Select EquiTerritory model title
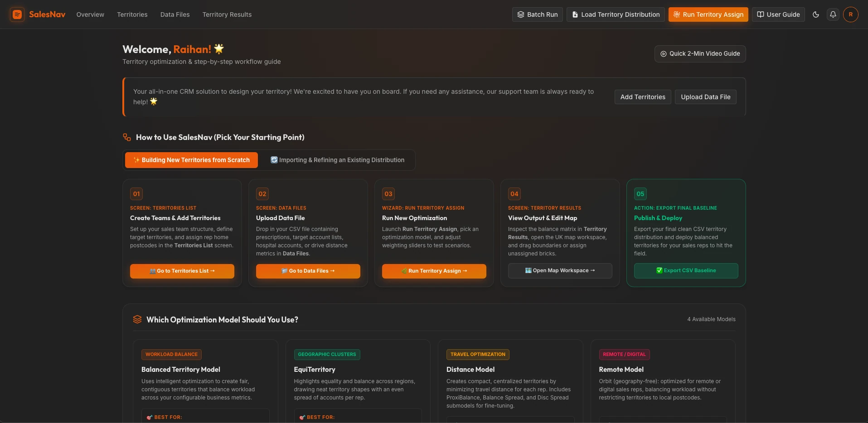This screenshot has width=868, height=423. point(315,370)
